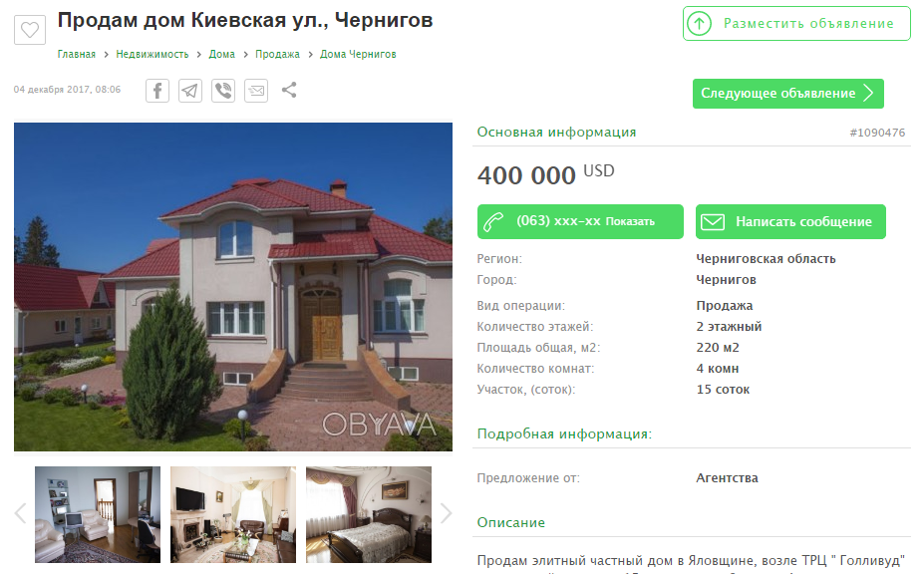This screenshot has width=924, height=574.
Task: Share listing via Telegram icon
Action: coord(190,91)
